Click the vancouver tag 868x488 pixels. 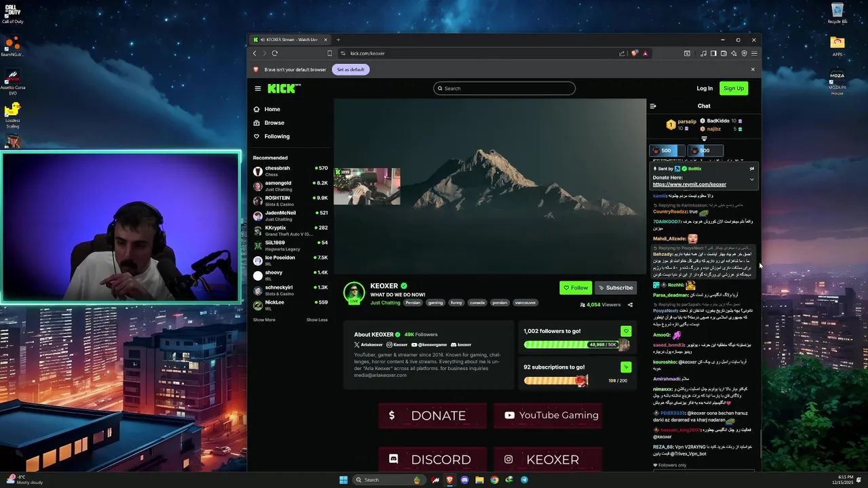point(525,302)
